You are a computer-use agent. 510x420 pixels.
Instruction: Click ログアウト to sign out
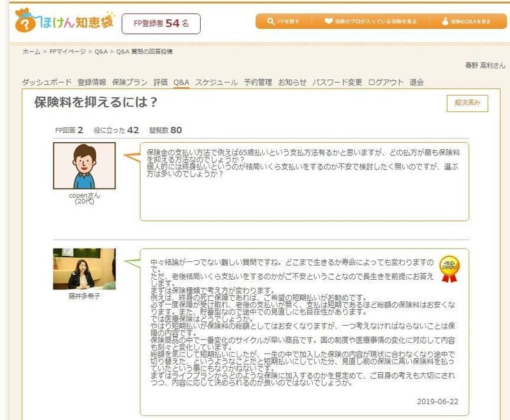(x=386, y=82)
